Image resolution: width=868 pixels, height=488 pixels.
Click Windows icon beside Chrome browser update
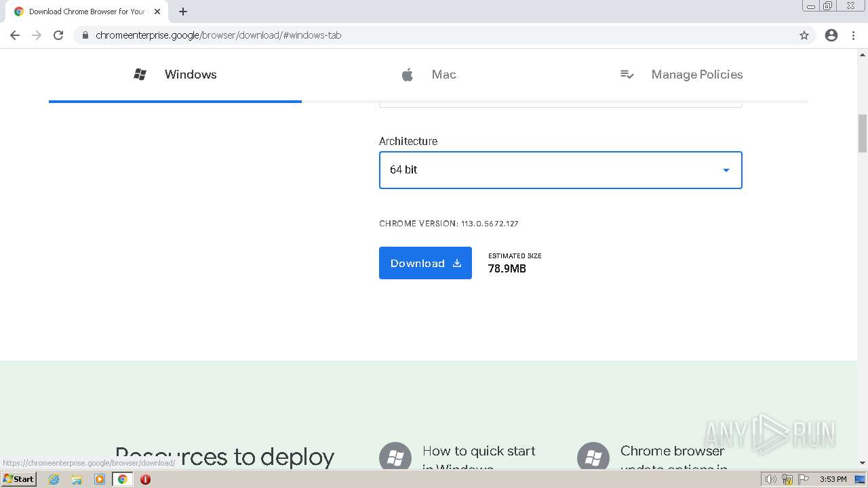(593, 457)
